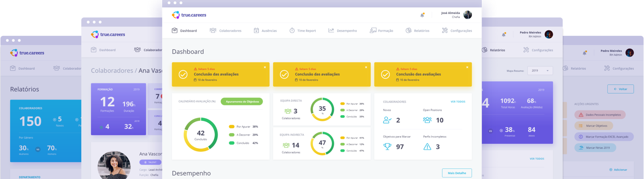Click the TALENT badge under Ana's name
Image resolution: width=644 pixels, height=179 pixels.
[150, 162]
